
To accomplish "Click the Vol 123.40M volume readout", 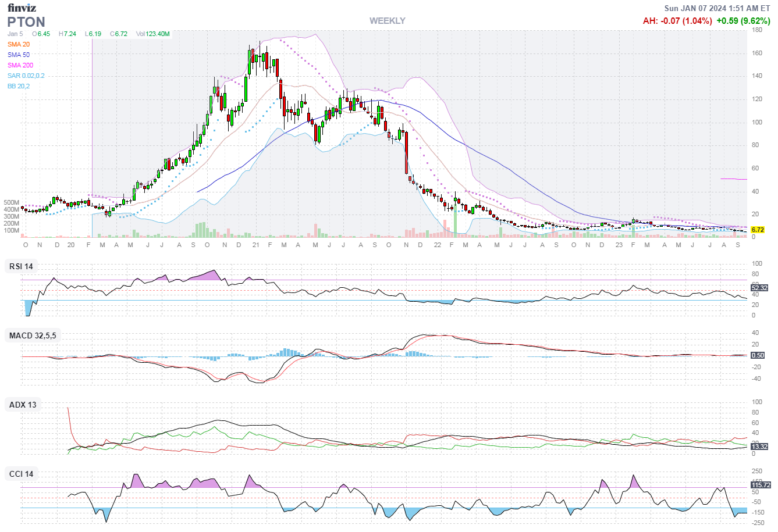I will click(x=153, y=34).
